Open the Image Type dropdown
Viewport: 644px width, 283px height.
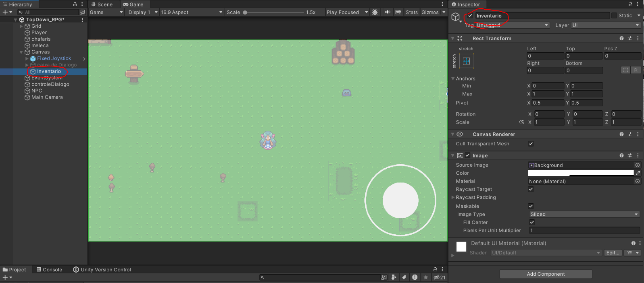(x=584, y=214)
